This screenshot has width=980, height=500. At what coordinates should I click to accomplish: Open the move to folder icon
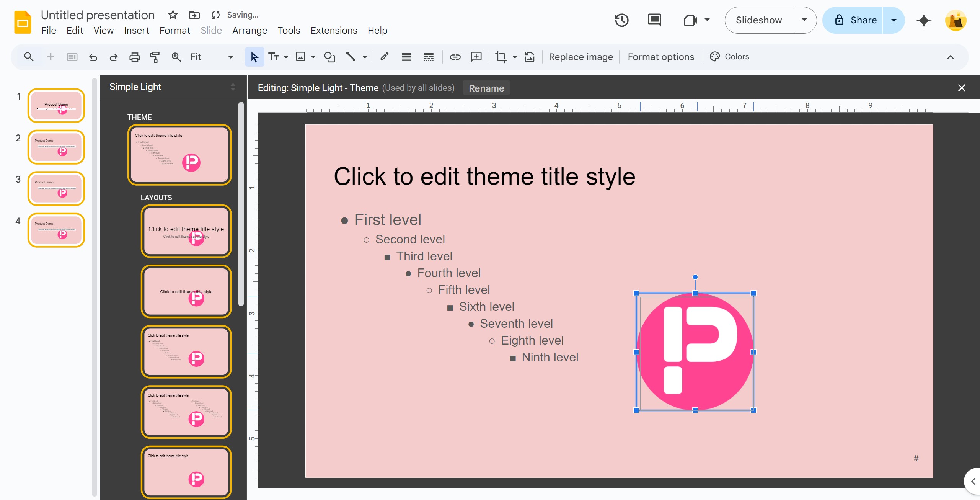(194, 15)
